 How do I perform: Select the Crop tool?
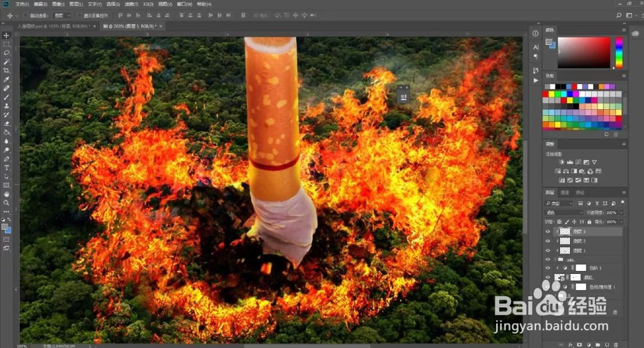point(6,70)
